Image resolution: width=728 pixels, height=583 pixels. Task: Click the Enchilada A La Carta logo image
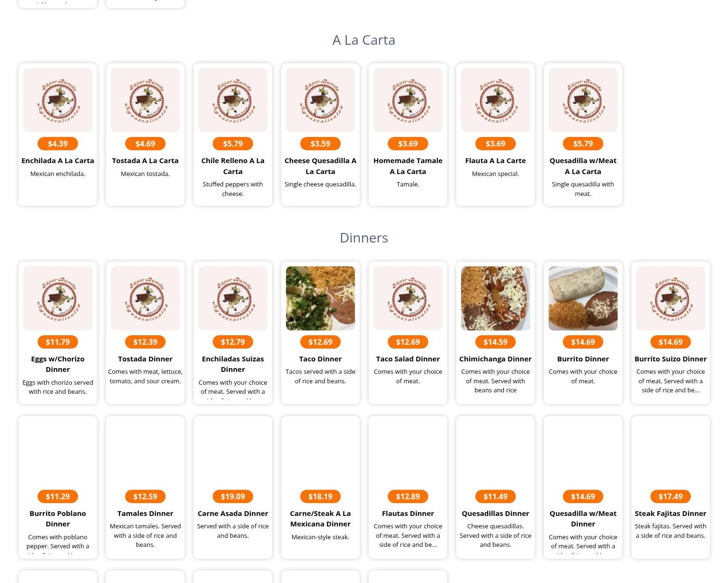pyautogui.click(x=58, y=100)
